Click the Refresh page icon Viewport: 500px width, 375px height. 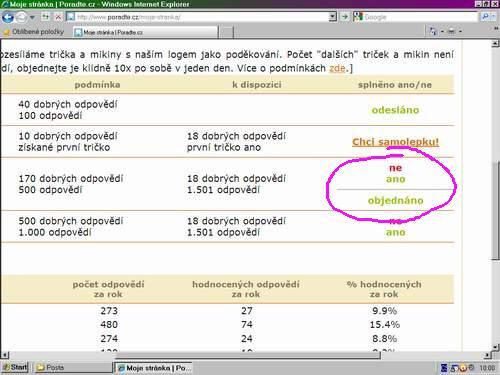45,17
